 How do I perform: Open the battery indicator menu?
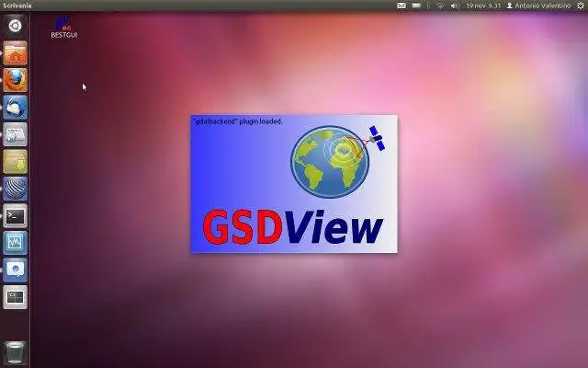[x=416, y=6]
